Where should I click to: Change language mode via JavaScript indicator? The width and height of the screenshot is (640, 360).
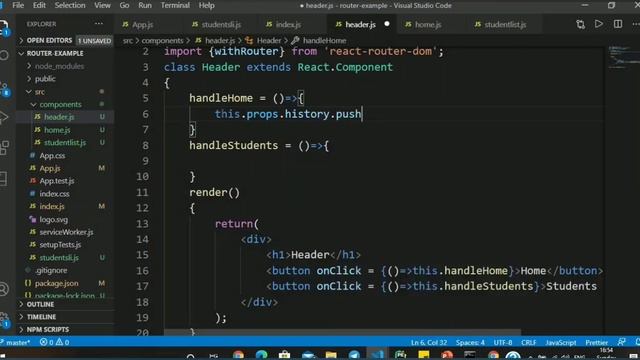561,342
